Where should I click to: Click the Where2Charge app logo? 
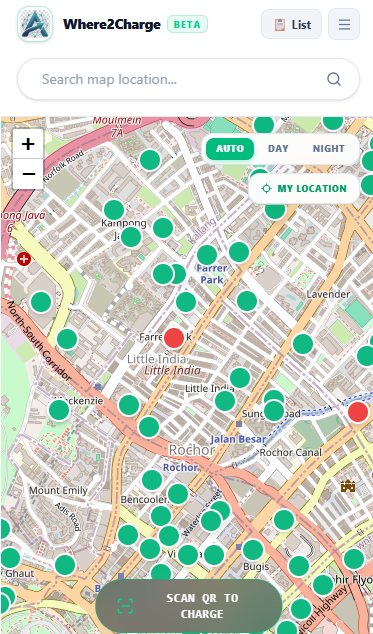click(x=35, y=24)
